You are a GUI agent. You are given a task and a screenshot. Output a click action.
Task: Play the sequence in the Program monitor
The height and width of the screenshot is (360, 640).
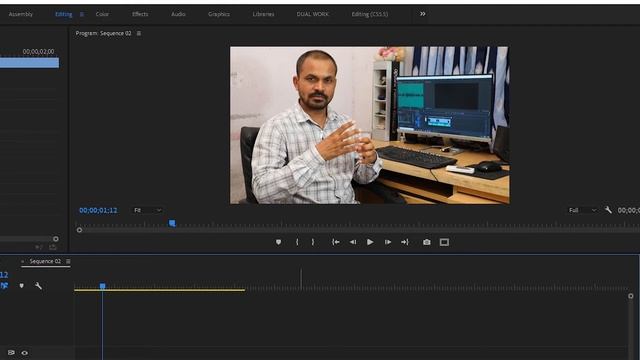(x=370, y=242)
